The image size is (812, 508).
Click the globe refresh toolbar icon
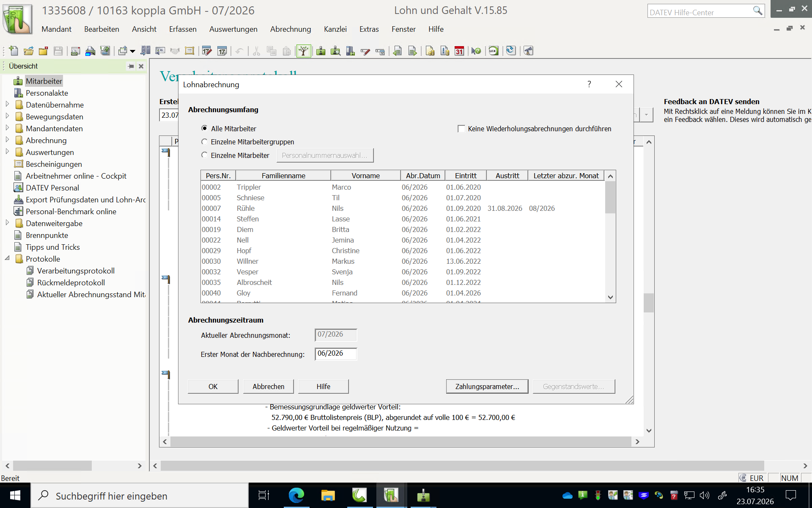coord(511,51)
